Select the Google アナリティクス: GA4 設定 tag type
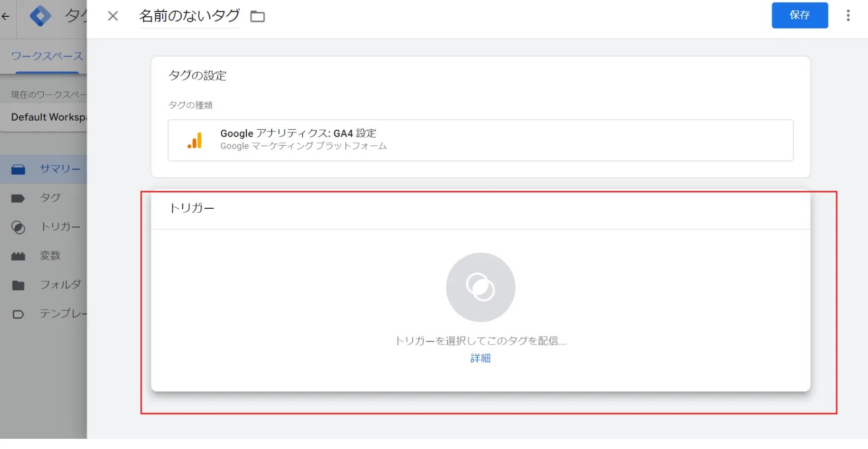This screenshot has height=449, width=868. pyautogui.click(x=480, y=141)
